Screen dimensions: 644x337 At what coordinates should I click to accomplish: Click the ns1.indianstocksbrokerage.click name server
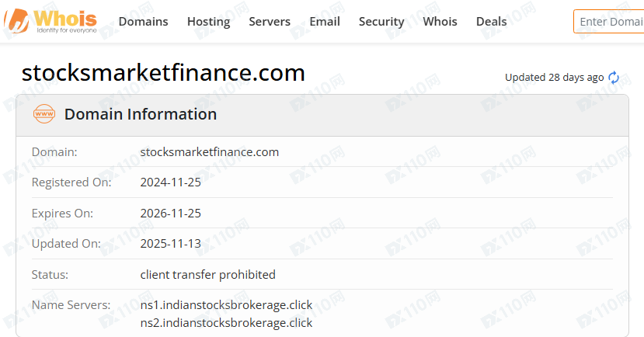pos(226,305)
